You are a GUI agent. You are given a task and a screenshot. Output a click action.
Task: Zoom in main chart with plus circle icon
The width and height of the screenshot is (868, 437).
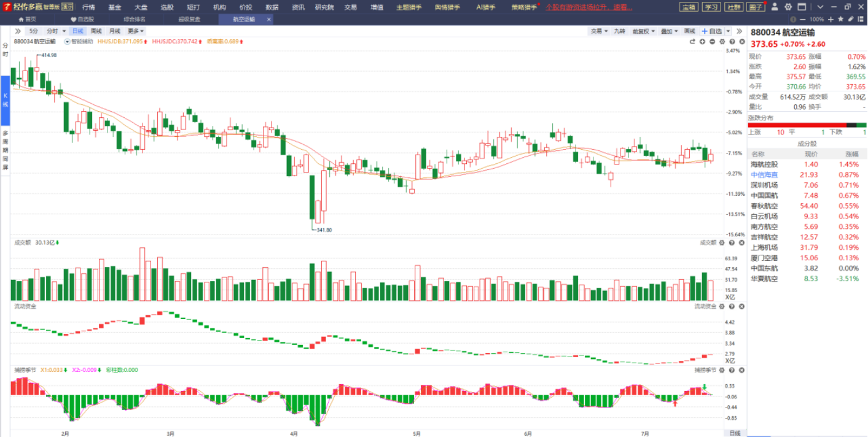[x=702, y=42]
